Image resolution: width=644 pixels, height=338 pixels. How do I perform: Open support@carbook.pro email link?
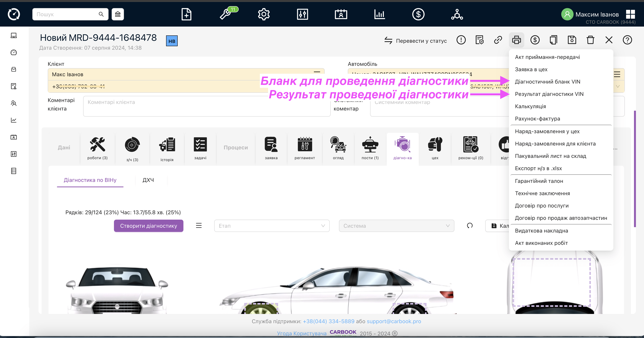click(x=394, y=321)
